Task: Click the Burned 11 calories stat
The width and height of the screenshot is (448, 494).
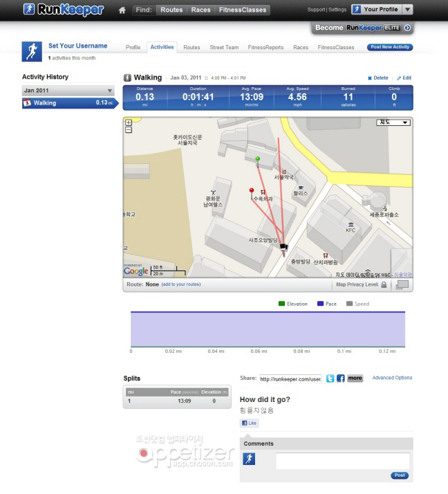Action: [348, 97]
